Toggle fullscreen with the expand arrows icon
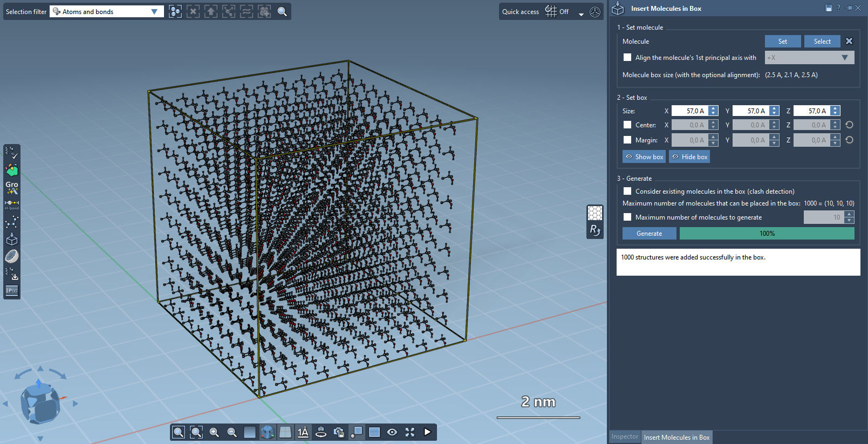Viewport: 868px width, 444px height. pos(410,432)
